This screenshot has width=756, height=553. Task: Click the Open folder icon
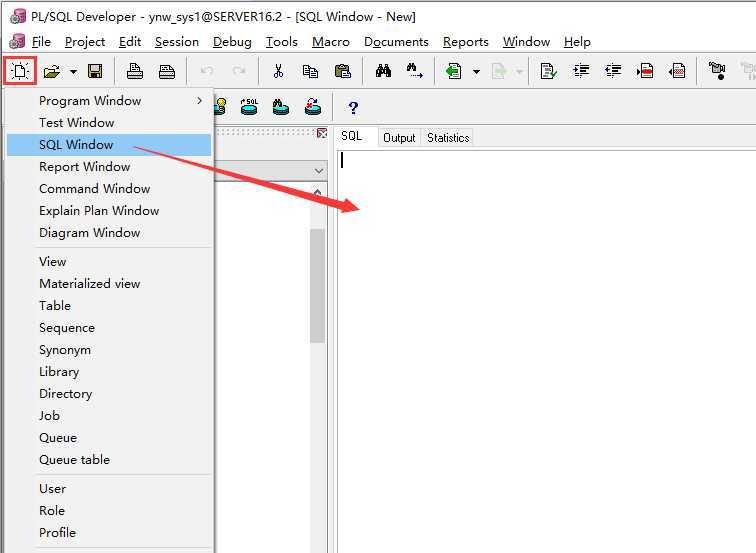pyautogui.click(x=52, y=72)
